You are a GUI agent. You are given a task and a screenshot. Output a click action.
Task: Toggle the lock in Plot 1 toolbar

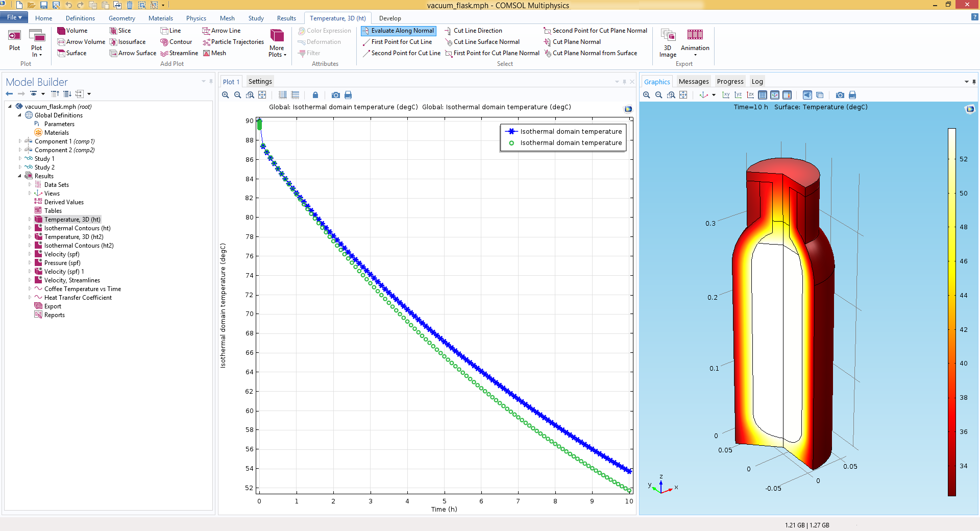(315, 95)
